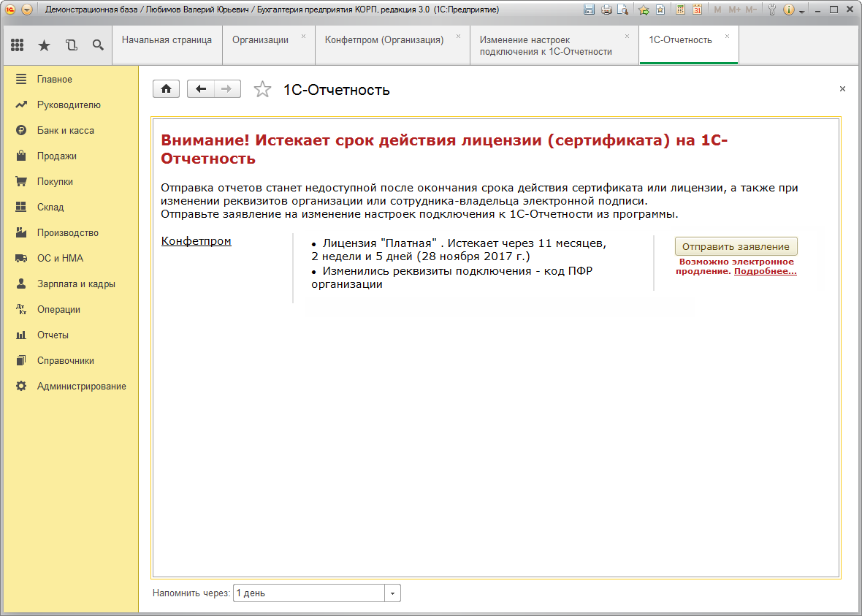Go forward with the right arrow button
The width and height of the screenshot is (862, 616).
pyautogui.click(x=227, y=89)
